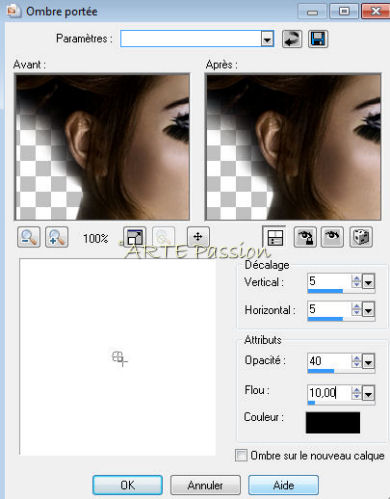The height and width of the screenshot is (499, 390).
Task: Open the Flou slider dropdown arrow
Action: pyautogui.click(x=369, y=394)
